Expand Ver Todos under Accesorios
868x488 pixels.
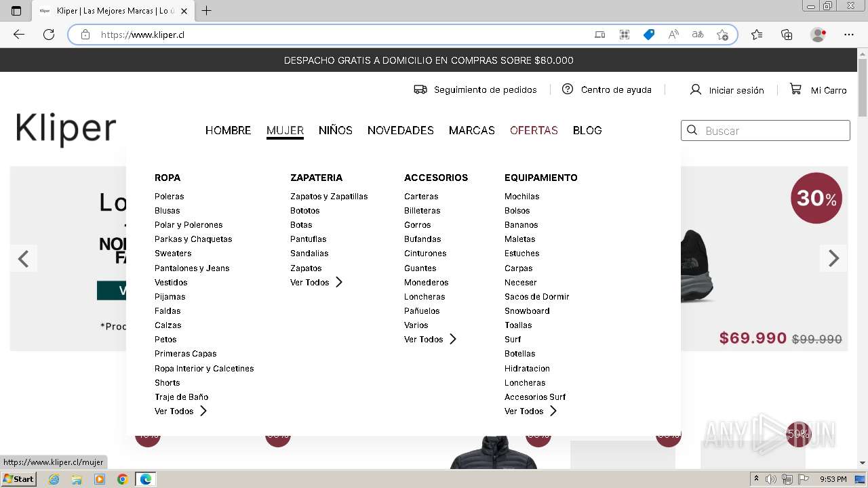430,340
